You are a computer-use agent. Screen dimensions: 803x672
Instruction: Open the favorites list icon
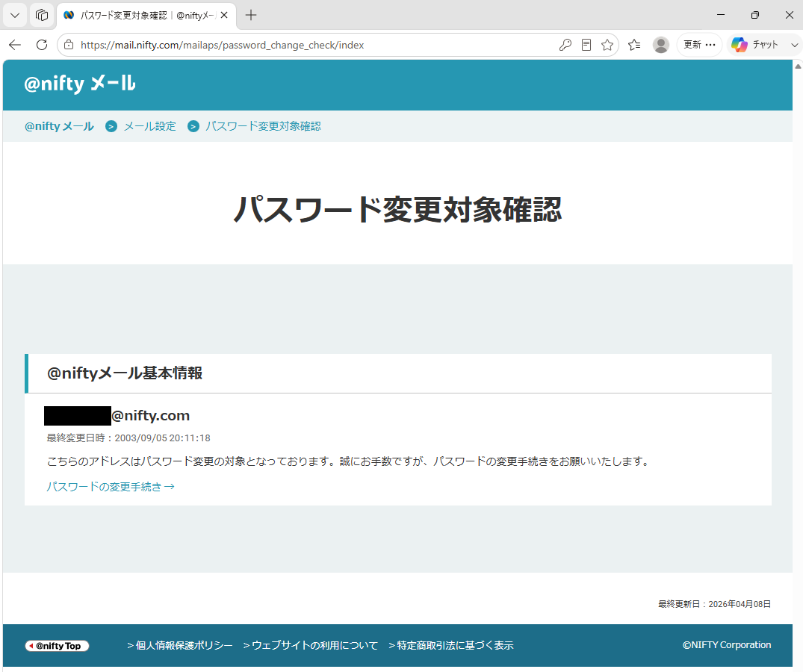[x=634, y=45]
